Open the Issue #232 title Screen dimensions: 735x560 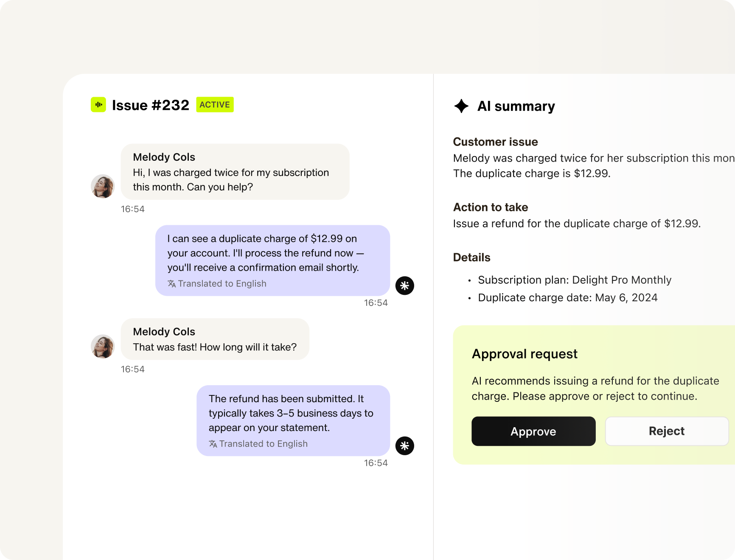tap(150, 105)
